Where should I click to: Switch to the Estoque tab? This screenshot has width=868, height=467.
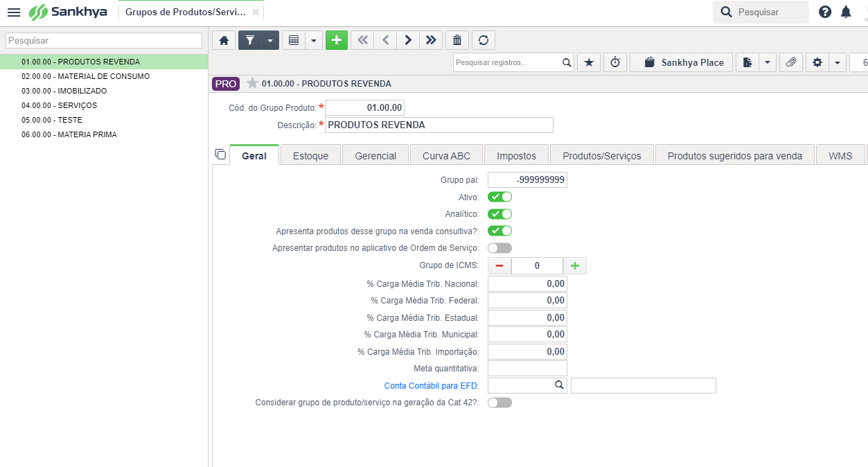point(310,155)
